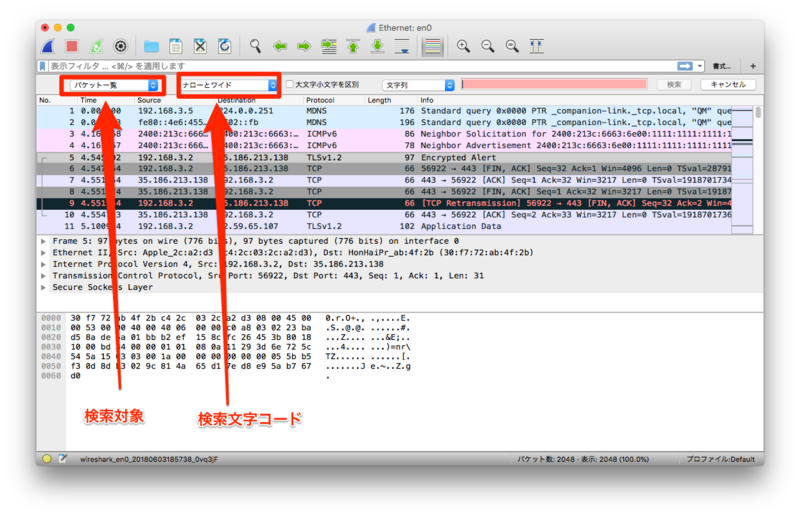
Task: Open the パケット一覧 search target dropdown
Action: coord(114,85)
